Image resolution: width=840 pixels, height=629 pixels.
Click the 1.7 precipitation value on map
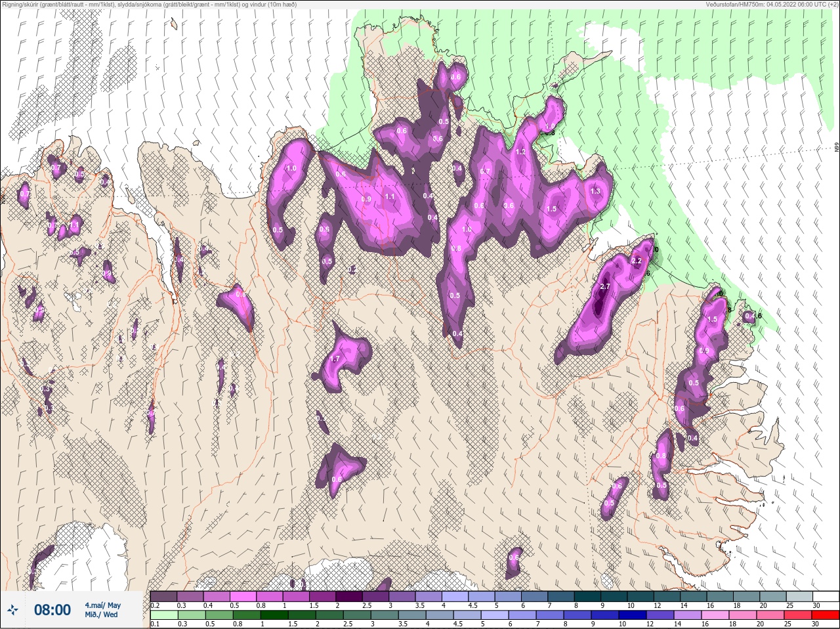335,359
